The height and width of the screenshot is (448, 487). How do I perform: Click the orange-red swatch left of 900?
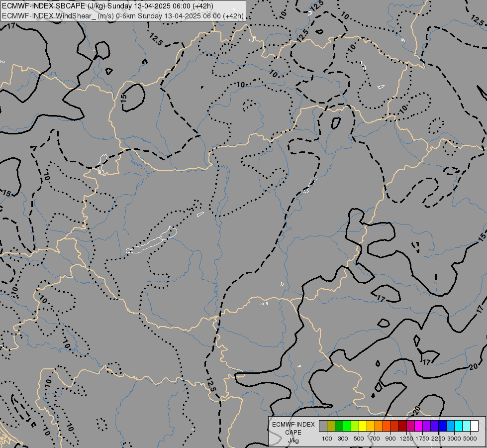click(x=387, y=426)
